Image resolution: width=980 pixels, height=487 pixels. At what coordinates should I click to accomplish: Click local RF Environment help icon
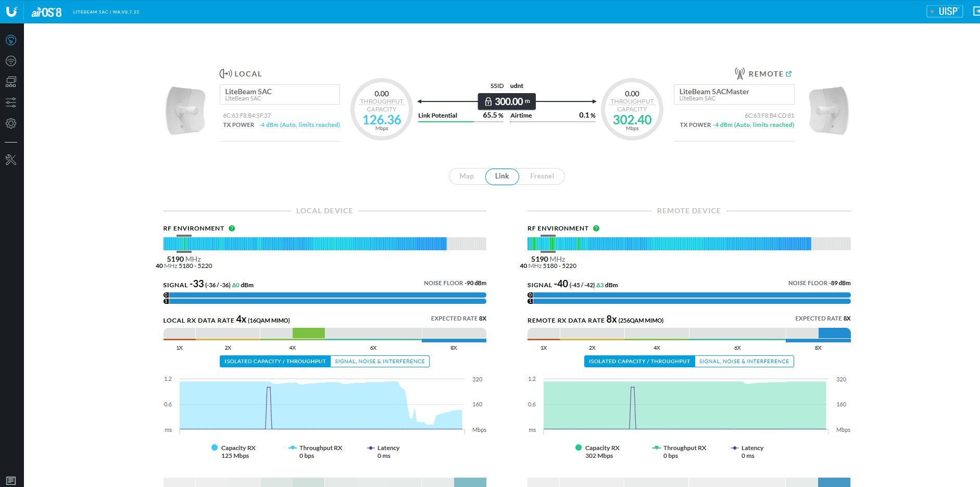point(232,228)
